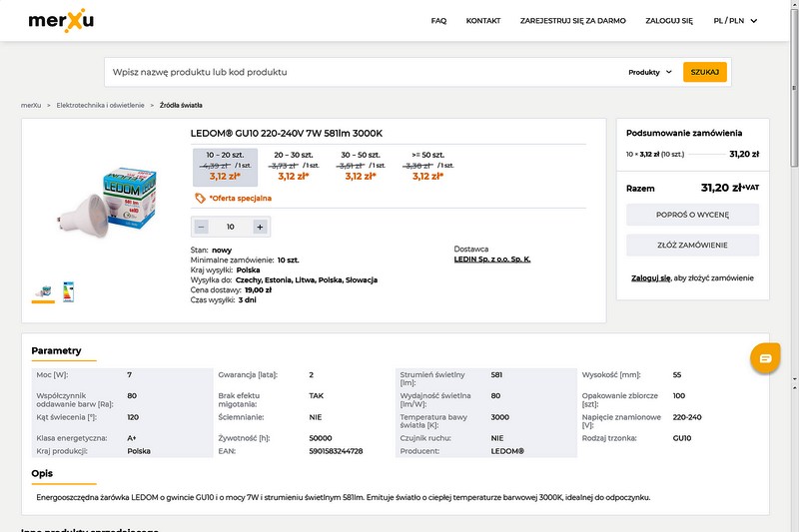This screenshot has width=799, height=532.
Task: Click the Parametry section heading
Action: point(56,350)
